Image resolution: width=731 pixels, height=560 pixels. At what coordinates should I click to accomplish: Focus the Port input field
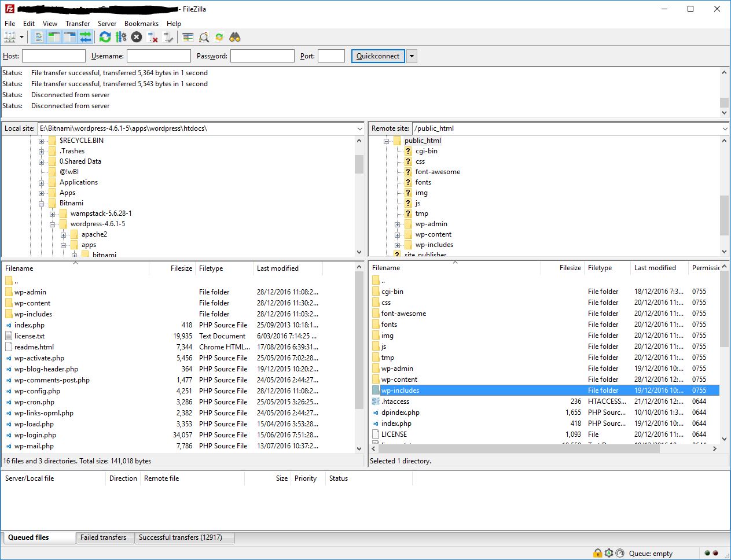point(331,56)
